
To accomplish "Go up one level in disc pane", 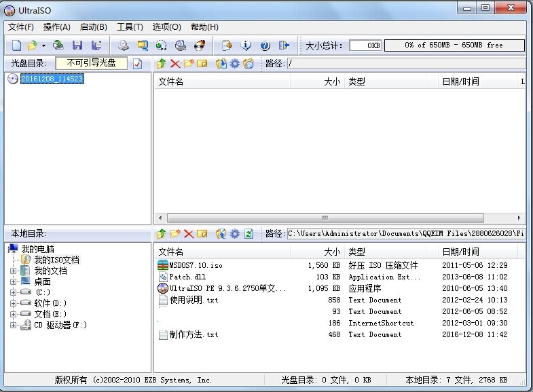I will click(x=162, y=64).
